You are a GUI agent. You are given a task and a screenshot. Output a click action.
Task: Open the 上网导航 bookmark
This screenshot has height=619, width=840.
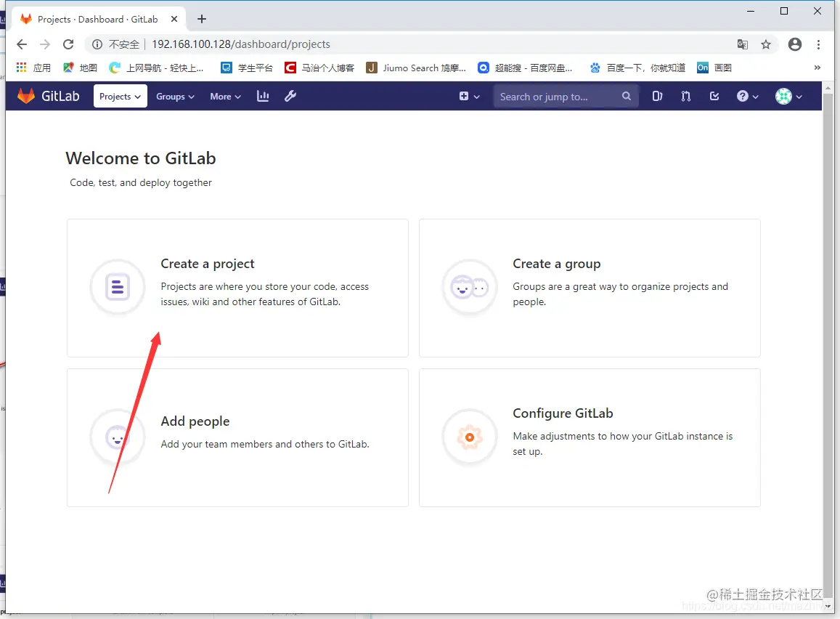156,68
